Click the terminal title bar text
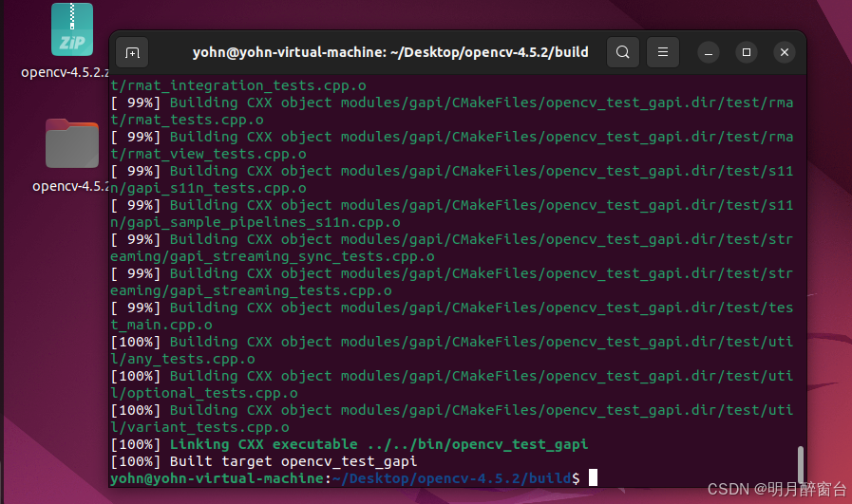Screen dimensions: 852x504 pos(390,52)
